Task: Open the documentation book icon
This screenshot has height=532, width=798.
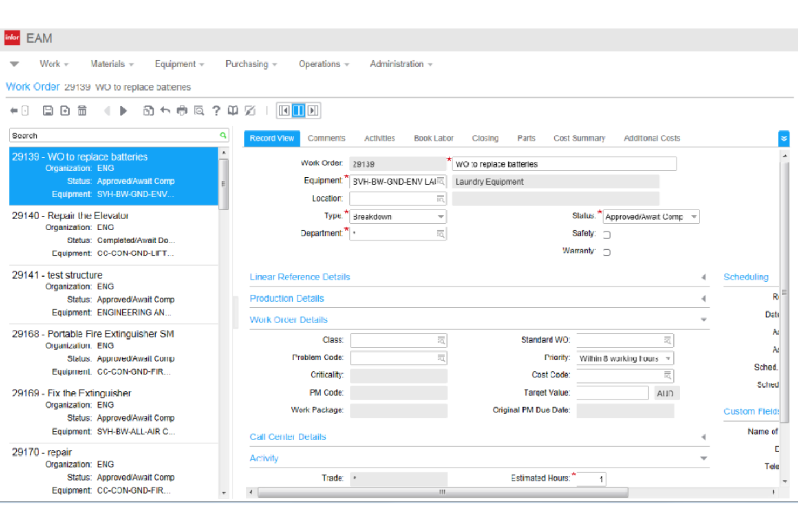Action: [232, 110]
